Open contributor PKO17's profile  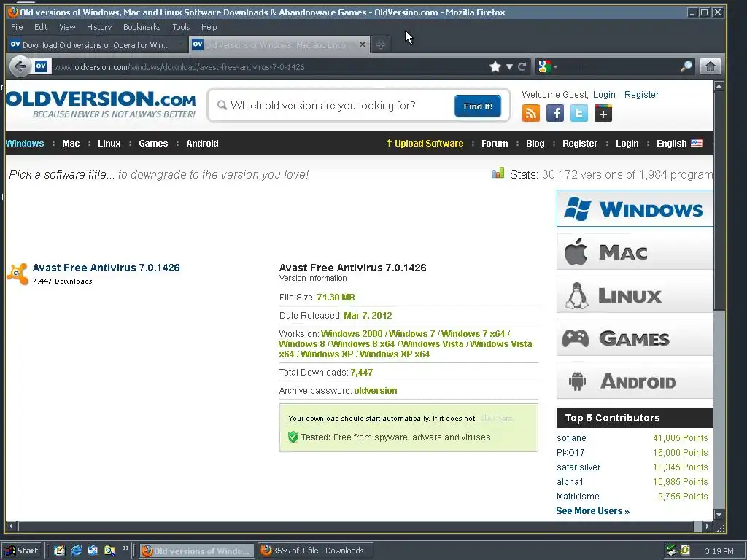pyautogui.click(x=570, y=452)
